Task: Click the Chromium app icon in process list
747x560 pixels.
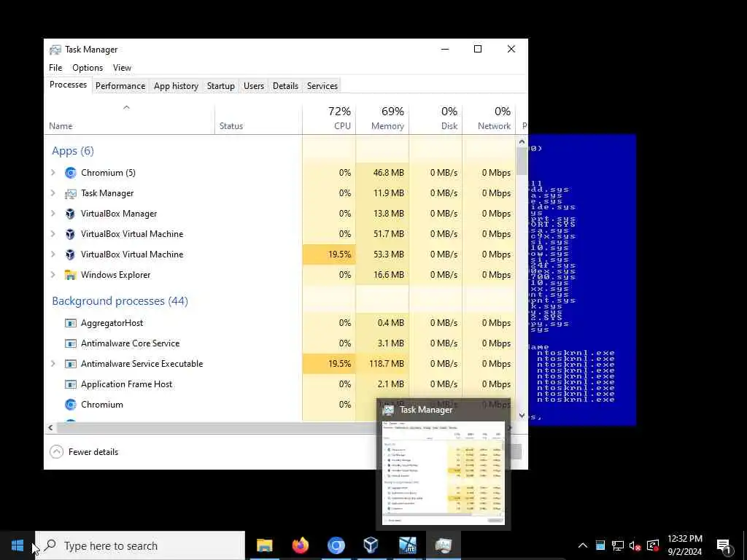Action: [x=71, y=173]
